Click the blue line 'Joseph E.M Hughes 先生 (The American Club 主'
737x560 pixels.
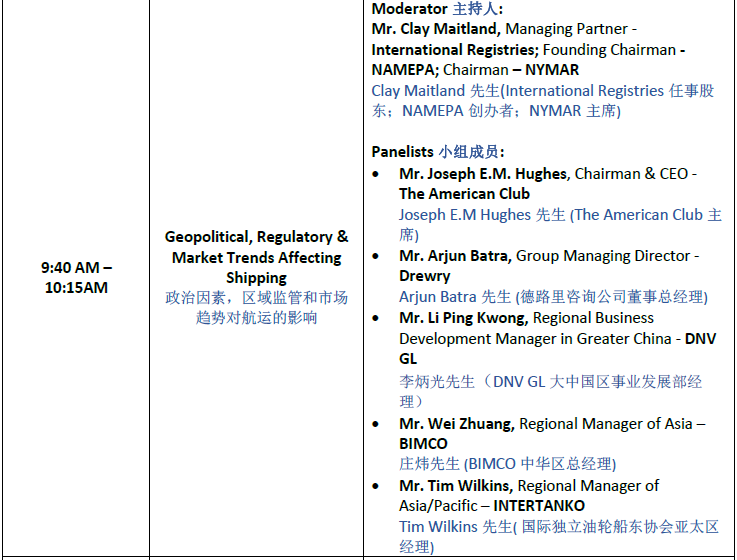[x=560, y=215]
